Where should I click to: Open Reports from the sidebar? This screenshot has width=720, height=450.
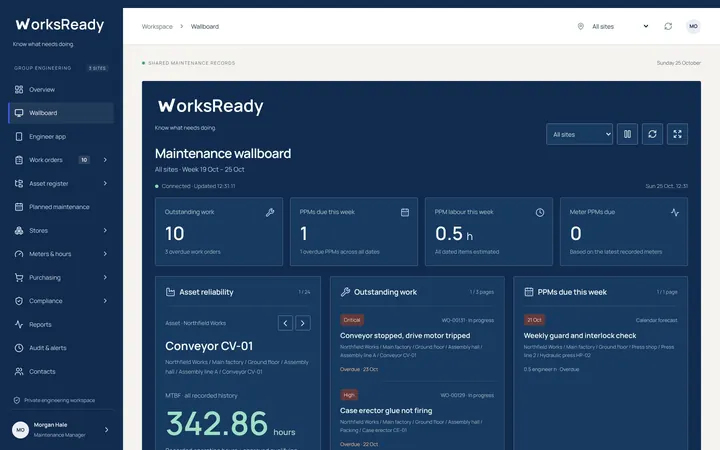pos(61,325)
